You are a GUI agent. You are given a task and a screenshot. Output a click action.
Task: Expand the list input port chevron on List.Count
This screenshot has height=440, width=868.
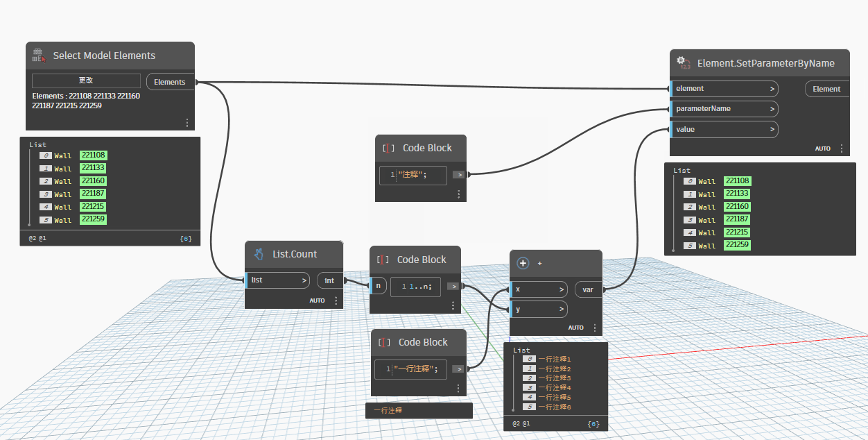[x=304, y=280]
